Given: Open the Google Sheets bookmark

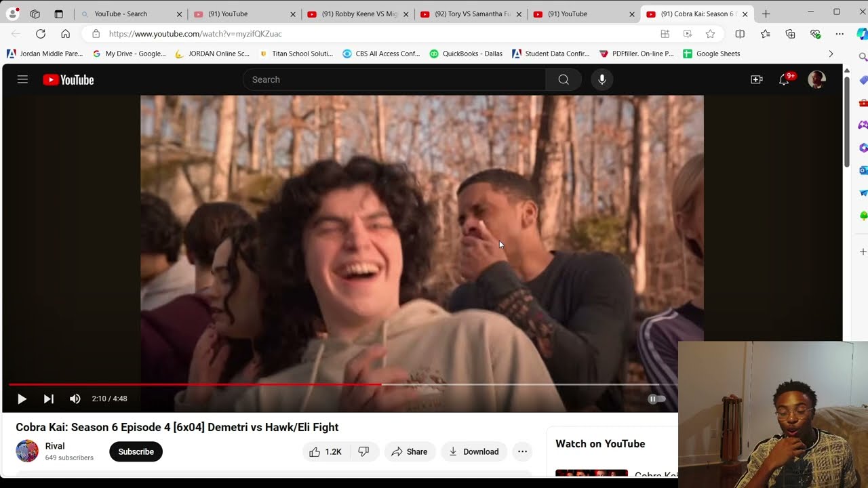Looking at the screenshot, I should tap(711, 54).
